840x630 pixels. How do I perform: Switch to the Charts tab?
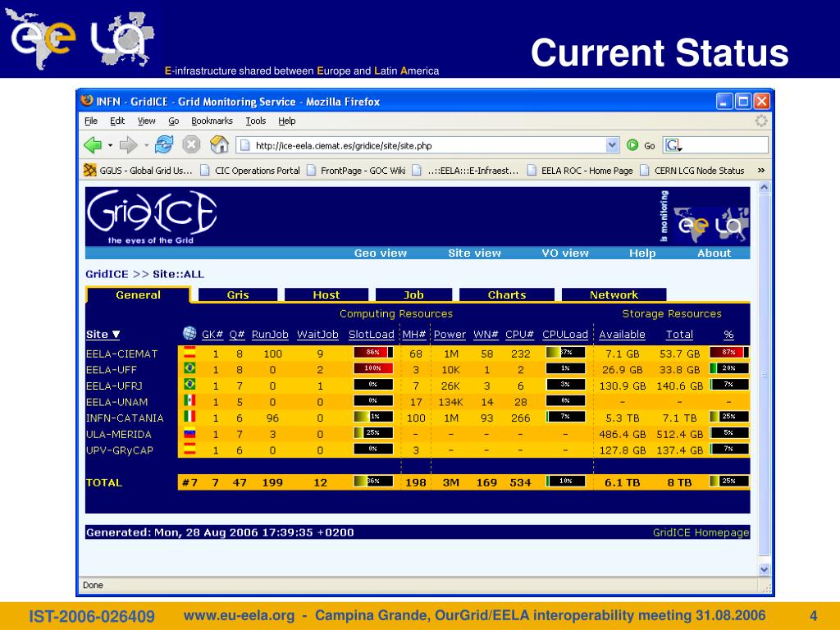507,294
